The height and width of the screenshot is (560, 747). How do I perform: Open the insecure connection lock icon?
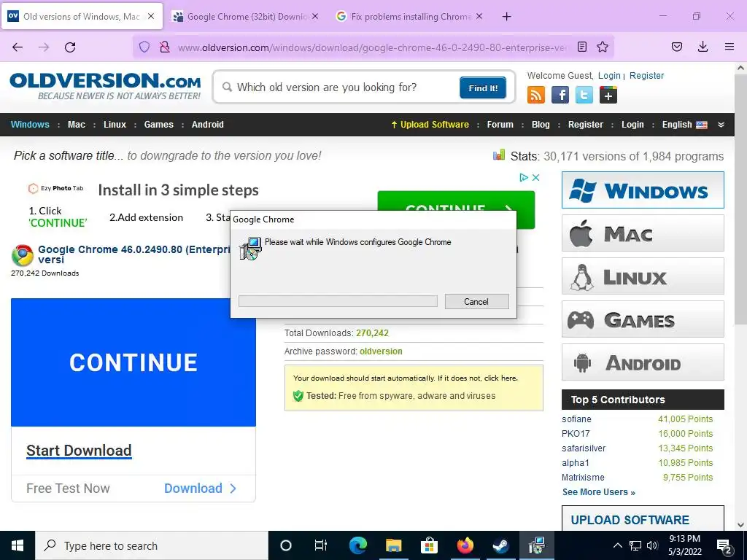click(x=164, y=47)
